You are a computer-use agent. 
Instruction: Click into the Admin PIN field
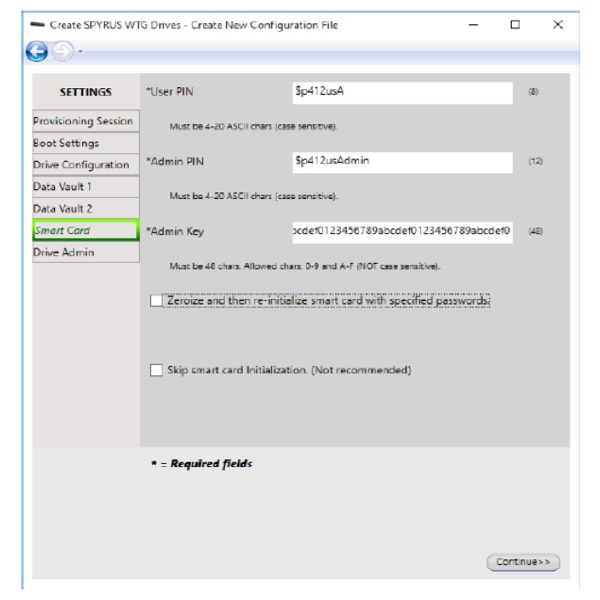pyautogui.click(x=403, y=162)
